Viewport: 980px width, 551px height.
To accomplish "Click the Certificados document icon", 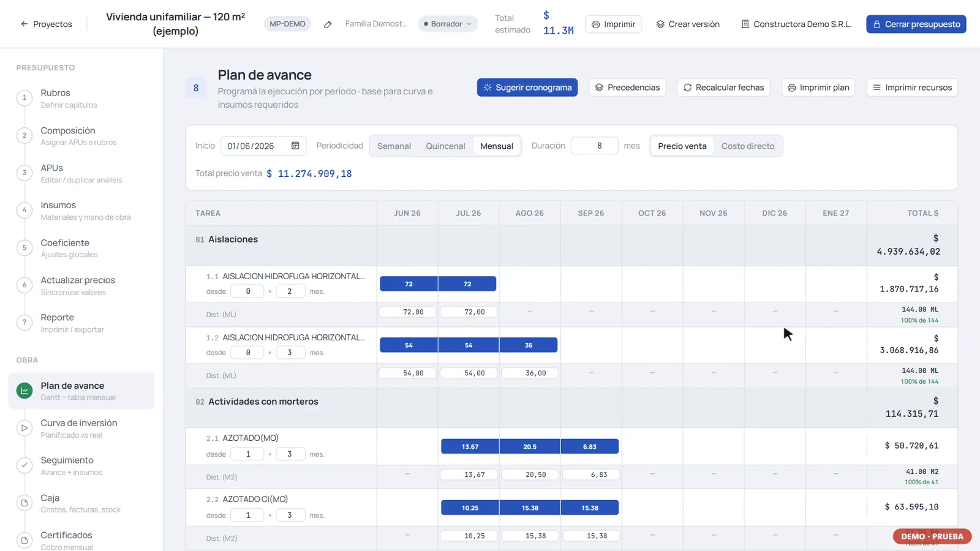I will [24, 540].
